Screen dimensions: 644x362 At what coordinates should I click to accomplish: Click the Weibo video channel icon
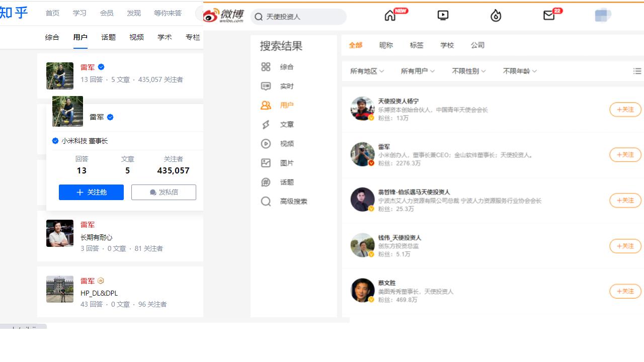[442, 15]
